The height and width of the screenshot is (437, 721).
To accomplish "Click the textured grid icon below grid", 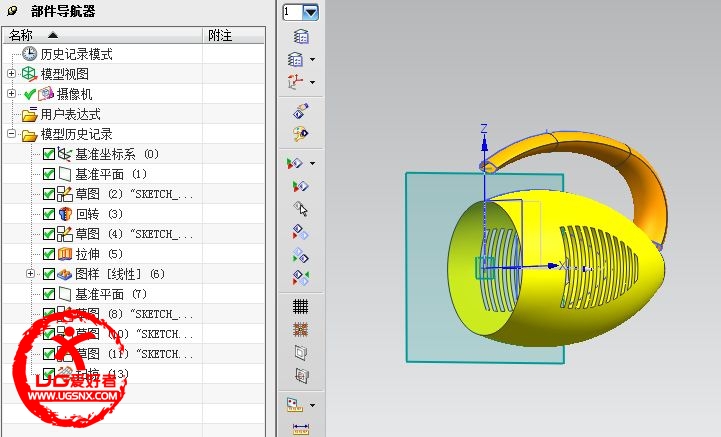I will pyautogui.click(x=299, y=329).
